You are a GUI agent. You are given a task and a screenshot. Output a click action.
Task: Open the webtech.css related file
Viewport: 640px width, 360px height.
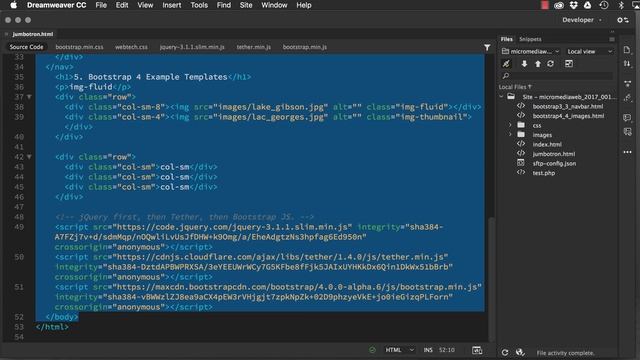pos(131,47)
